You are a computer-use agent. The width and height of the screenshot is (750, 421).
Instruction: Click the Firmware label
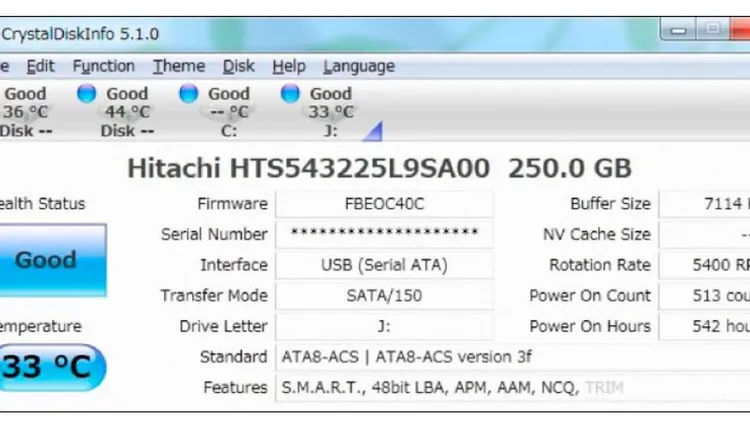232,204
